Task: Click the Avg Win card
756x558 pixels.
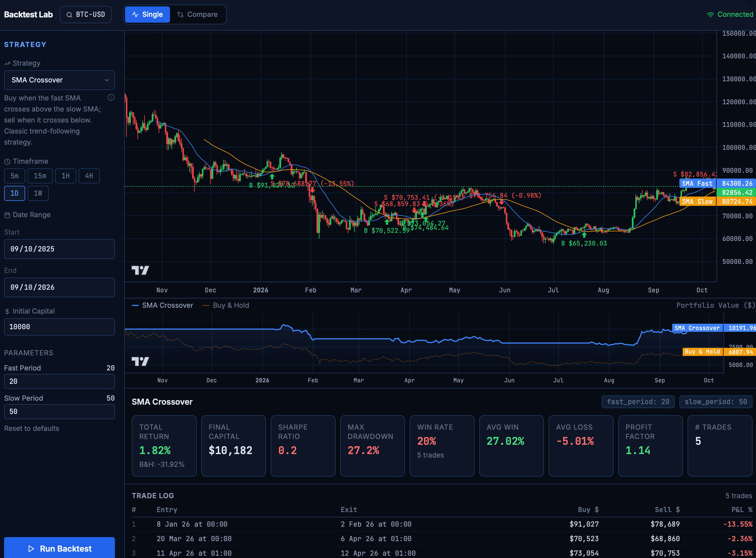Action: (511, 446)
